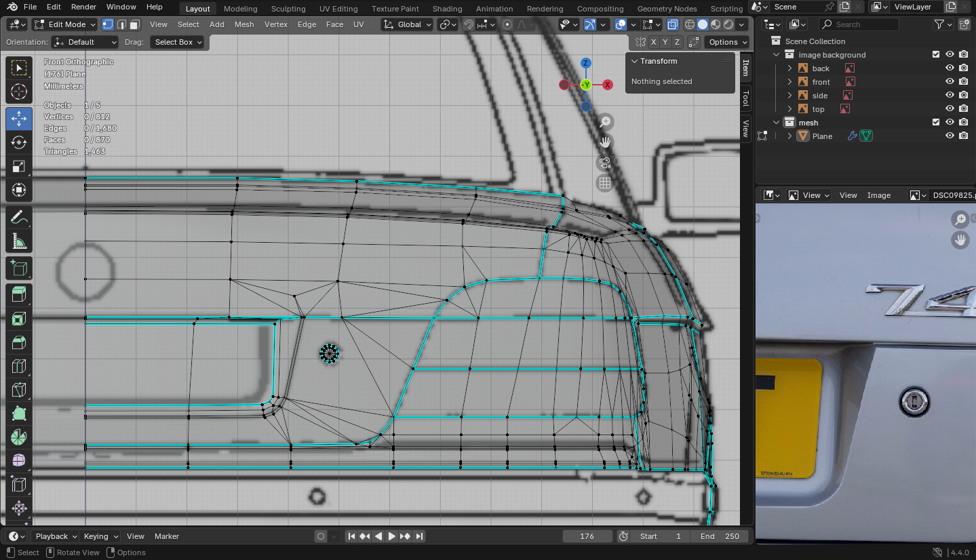Select the Scale tool
The height and width of the screenshot is (560, 976).
(x=19, y=166)
